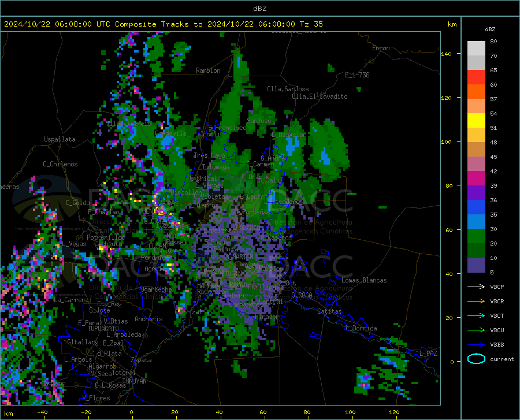Click the Clla.SanJose map label
The height and width of the screenshot is (420, 520).
tap(288, 89)
